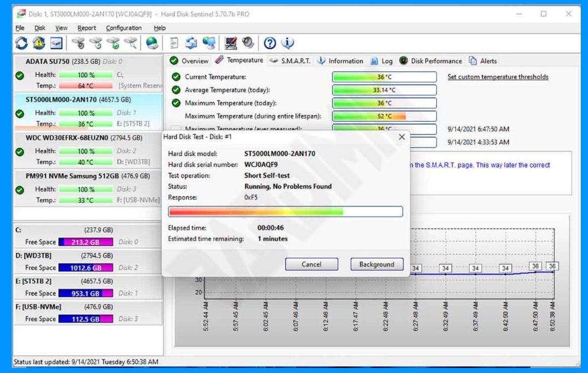Click the D: [WD3TB] free space 1012.6 GB bar

[86, 267]
